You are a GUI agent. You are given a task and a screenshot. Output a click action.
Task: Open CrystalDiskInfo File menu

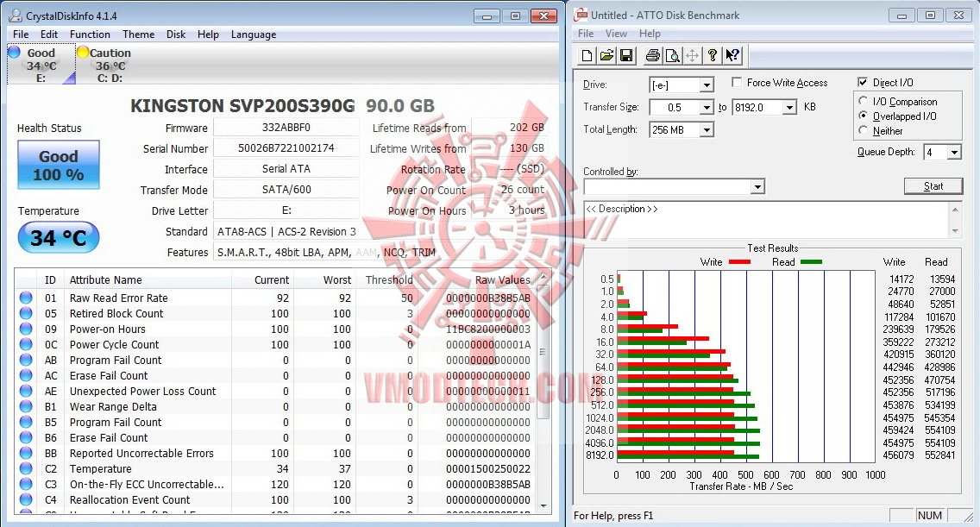tap(21, 35)
